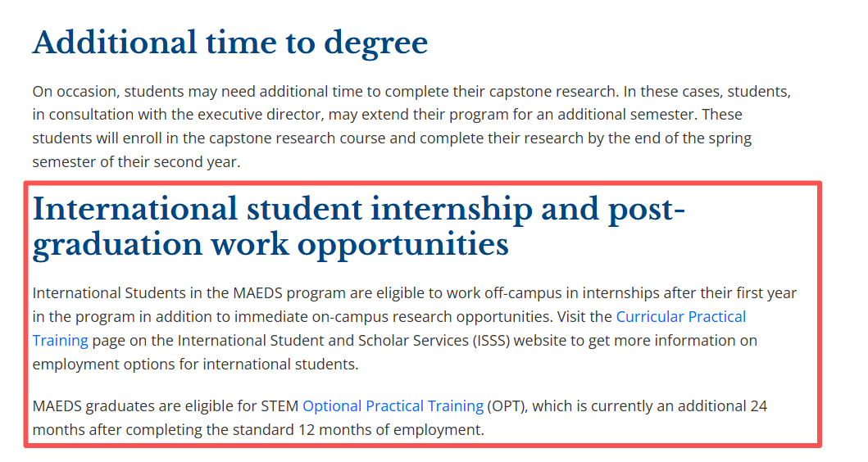Click the text "employment options for international students"

click(x=195, y=365)
